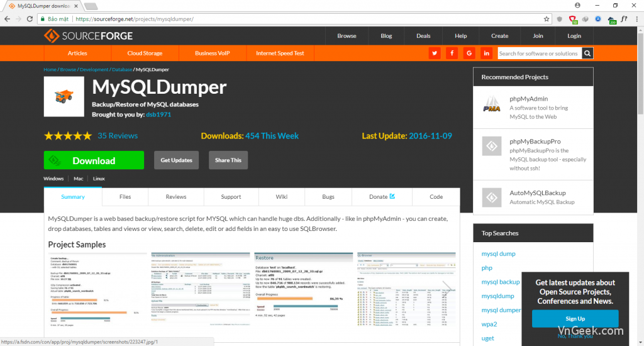Open the Chrome menu three-dots icon
The height and width of the screenshot is (346, 644).
point(637,19)
